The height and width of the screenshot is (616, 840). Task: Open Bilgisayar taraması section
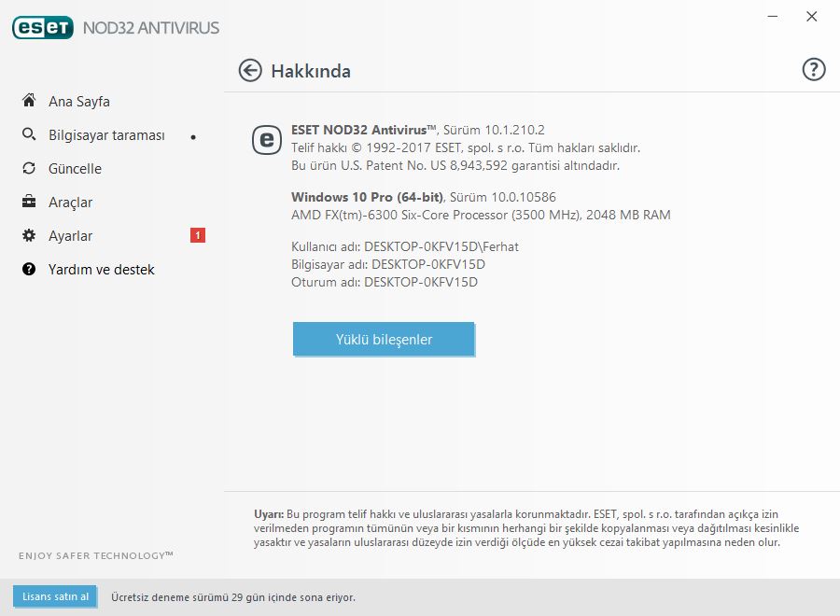(x=106, y=135)
